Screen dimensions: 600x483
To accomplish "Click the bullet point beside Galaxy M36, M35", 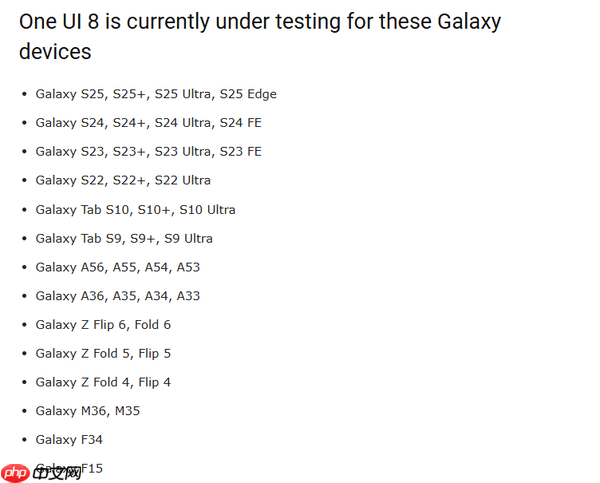I will point(24,411).
